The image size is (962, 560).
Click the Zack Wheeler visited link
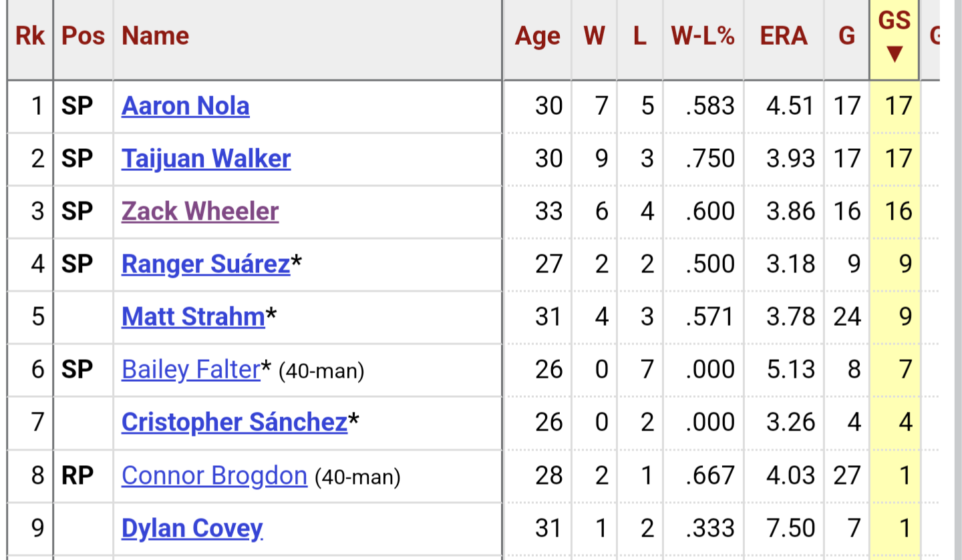[x=200, y=212]
